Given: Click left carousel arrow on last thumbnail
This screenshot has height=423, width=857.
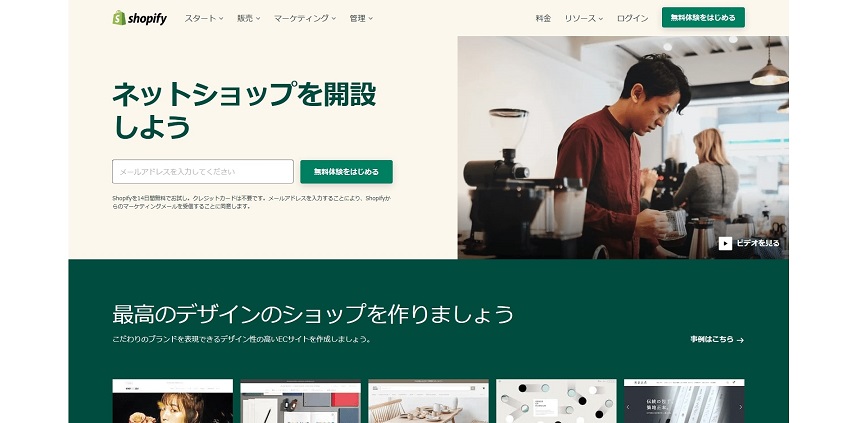Looking at the screenshot, I should (627, 407).
